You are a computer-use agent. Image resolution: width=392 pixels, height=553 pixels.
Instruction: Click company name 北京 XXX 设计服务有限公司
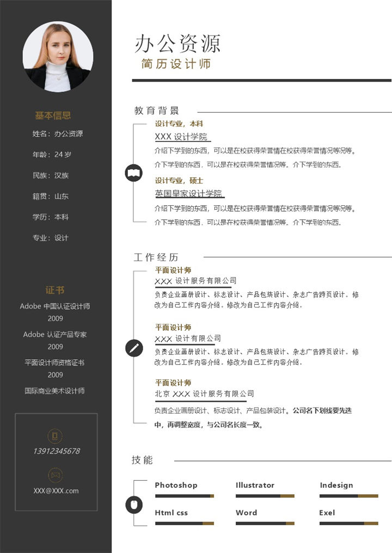tap(204, 394)
